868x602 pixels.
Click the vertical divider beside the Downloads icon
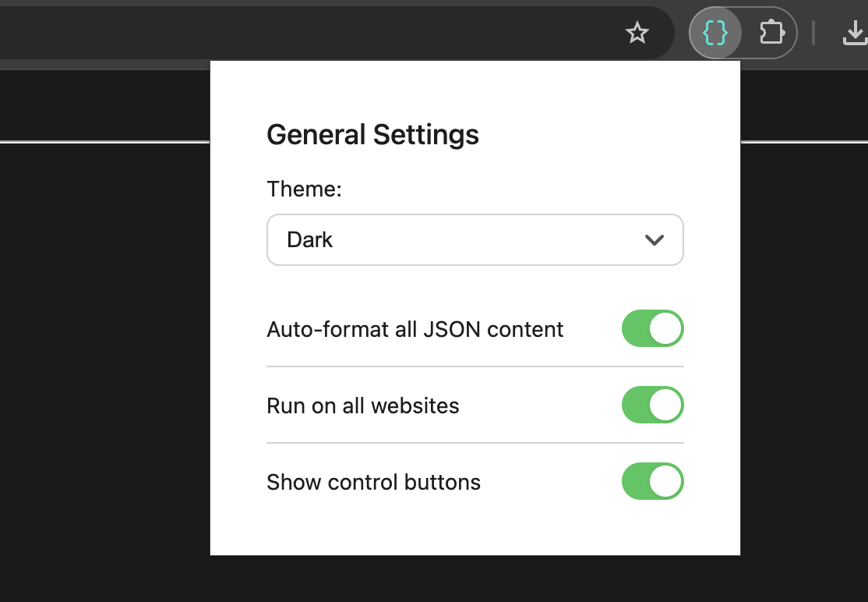click(813, 33)
